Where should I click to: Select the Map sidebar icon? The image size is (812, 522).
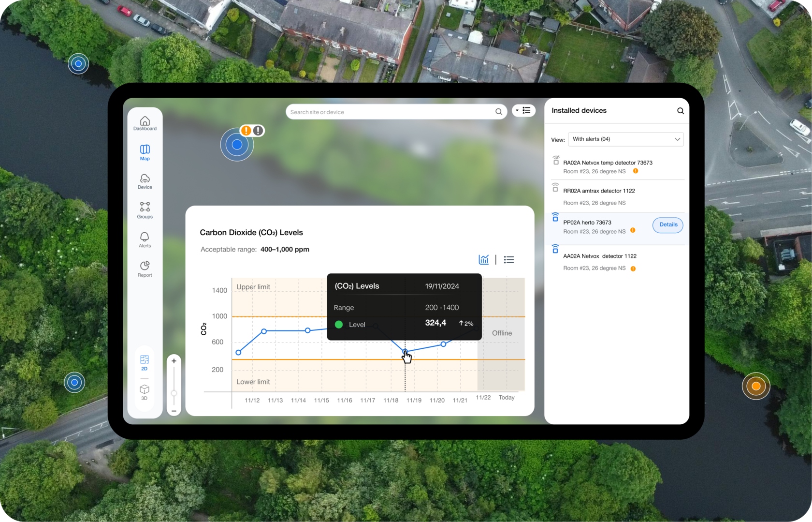(145, 152)
